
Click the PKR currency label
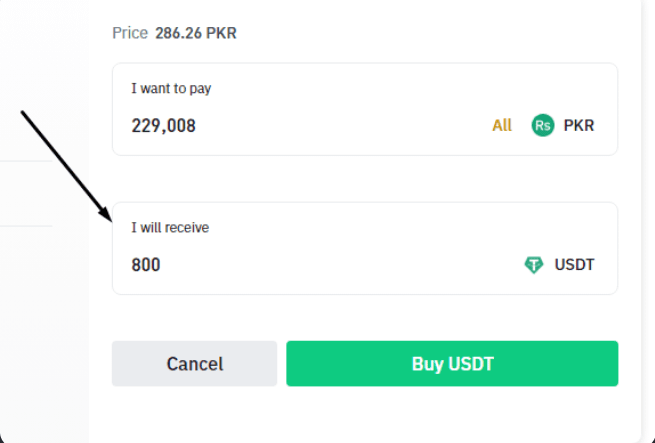(579, 126)
